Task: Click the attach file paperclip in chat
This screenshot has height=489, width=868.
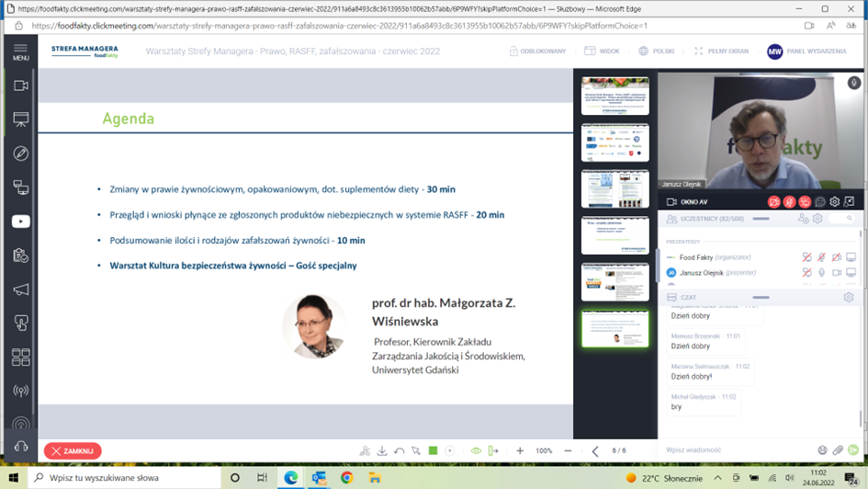Action: click(x=838, y=450)
